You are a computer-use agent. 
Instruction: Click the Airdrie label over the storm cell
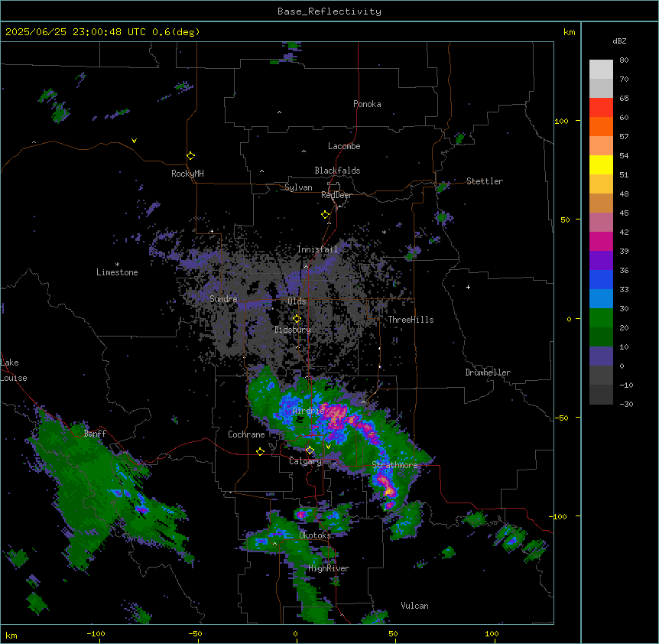pos(308,411)
